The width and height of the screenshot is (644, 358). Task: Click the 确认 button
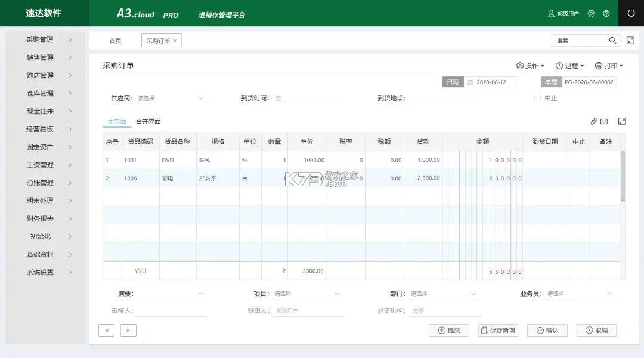tap(547, 330)
